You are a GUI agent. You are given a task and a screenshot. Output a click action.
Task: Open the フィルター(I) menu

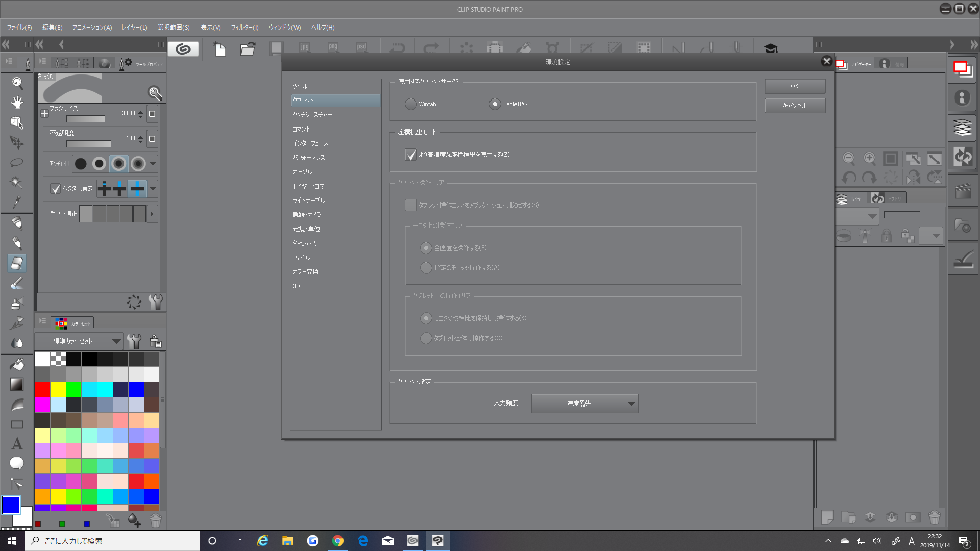244,28
